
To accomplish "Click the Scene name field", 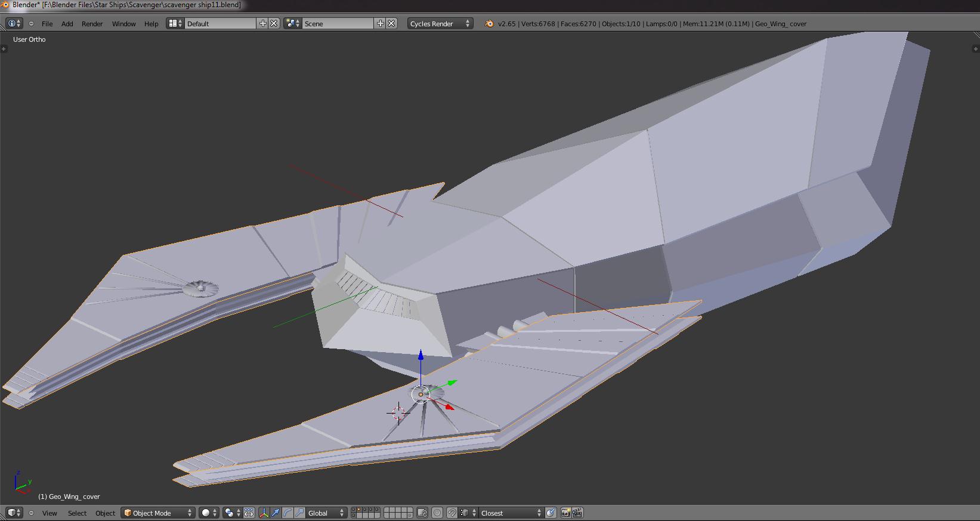I will click(x=337, y=24).
